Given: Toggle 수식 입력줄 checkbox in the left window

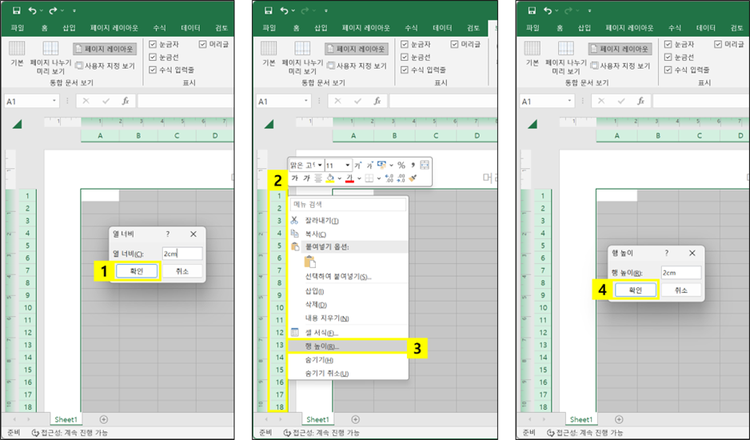Looking at the screenshot, I should click(153, 70).
